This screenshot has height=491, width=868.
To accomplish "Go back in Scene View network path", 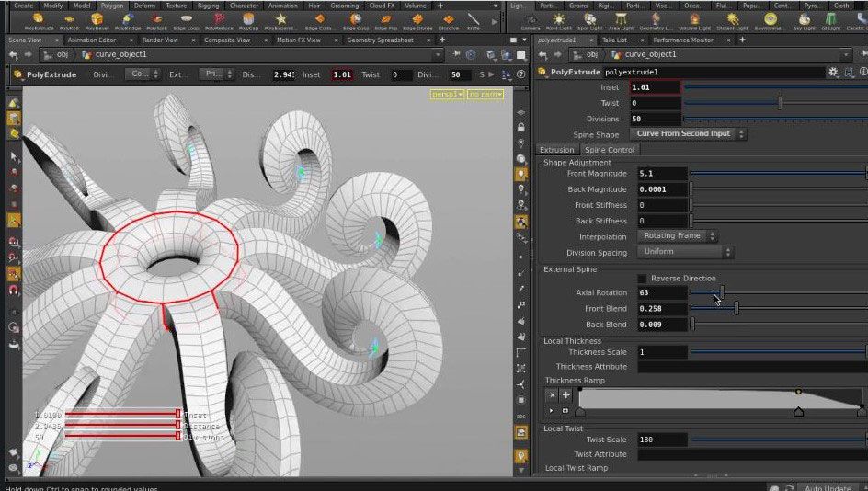I will (13, 55).
